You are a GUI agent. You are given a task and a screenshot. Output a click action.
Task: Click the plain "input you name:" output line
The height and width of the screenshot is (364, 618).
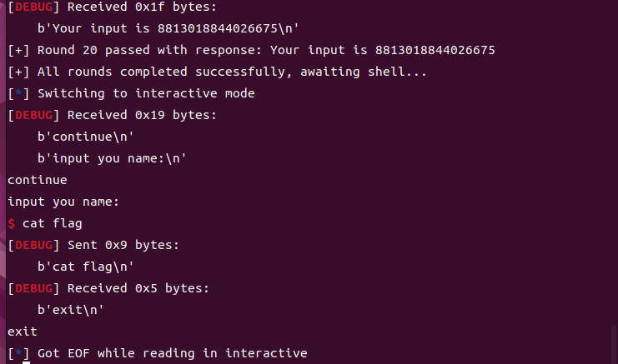[x=63, y=202]
